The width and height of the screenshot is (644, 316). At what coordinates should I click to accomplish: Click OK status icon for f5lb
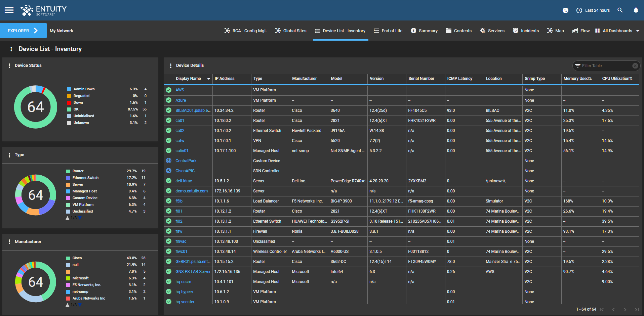[169, 201]
